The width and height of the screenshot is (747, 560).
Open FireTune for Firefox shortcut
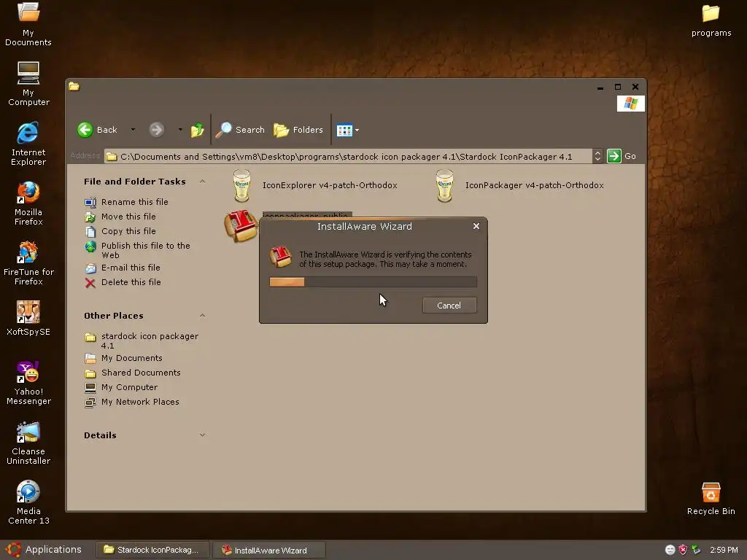pos(28,262)
